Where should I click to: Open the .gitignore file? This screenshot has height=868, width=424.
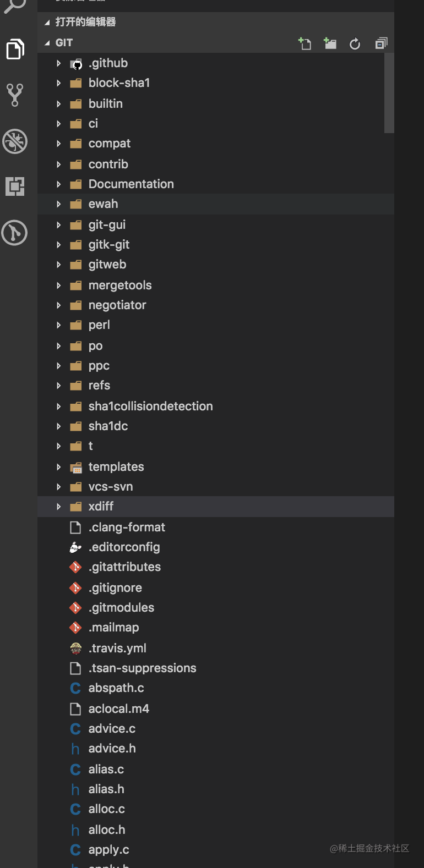216,587
